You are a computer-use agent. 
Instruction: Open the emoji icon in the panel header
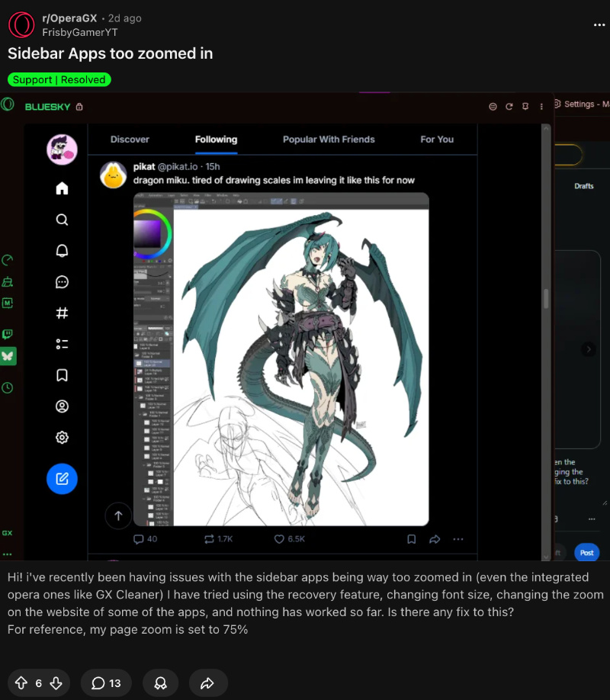tap(493, 106)
